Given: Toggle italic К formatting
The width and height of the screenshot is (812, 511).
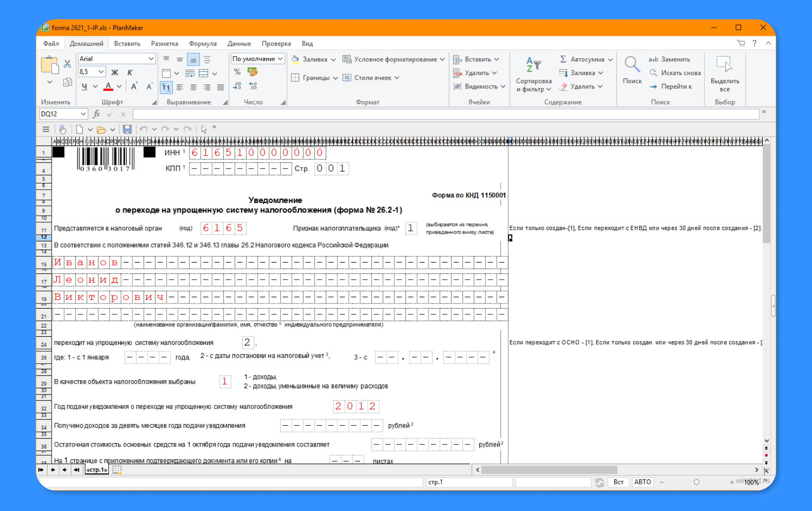Looking at the screenshot, I should coord(130,72).
